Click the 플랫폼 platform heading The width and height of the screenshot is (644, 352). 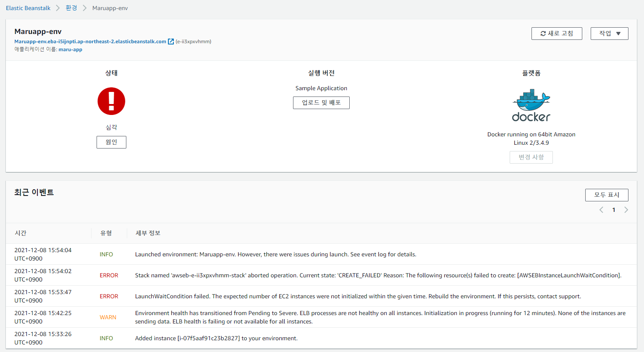[531, 73]
